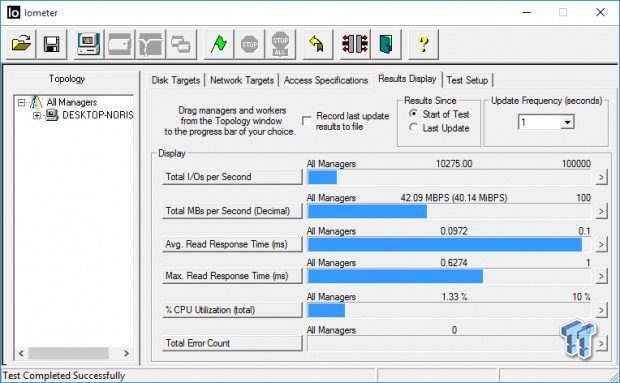The height and width of the screenshot is (383, 620).
Task: Click Max. Read Response Time (ms) button
Action: click(232, 276)
